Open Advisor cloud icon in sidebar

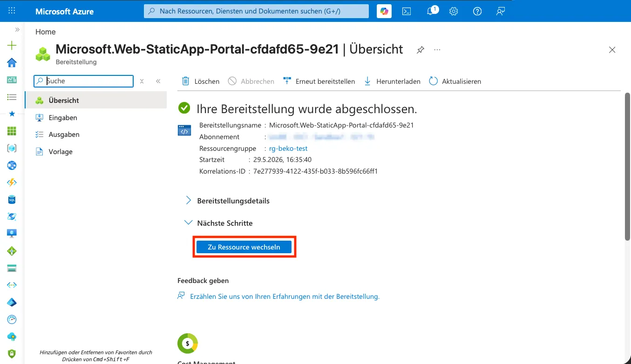pos(12,337)
